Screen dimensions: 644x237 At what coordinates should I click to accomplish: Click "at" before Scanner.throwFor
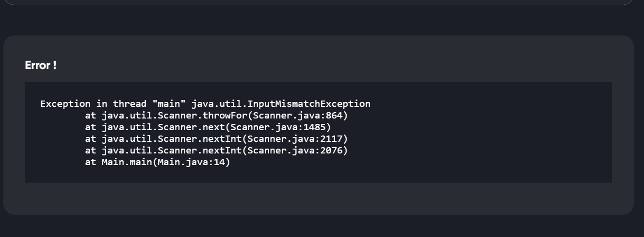click(91, 115)
